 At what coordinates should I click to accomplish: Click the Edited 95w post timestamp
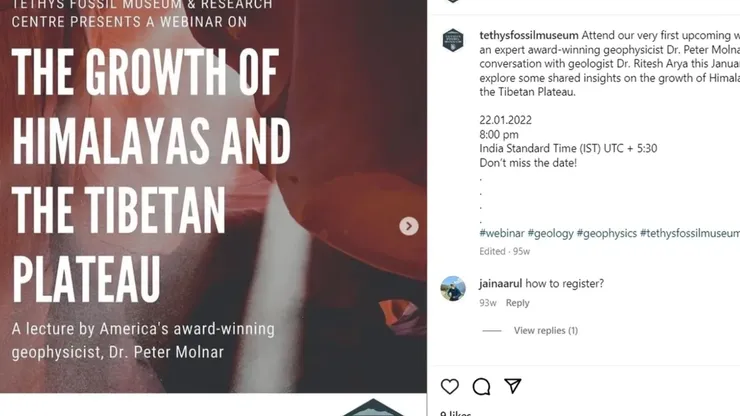[505, 252]
